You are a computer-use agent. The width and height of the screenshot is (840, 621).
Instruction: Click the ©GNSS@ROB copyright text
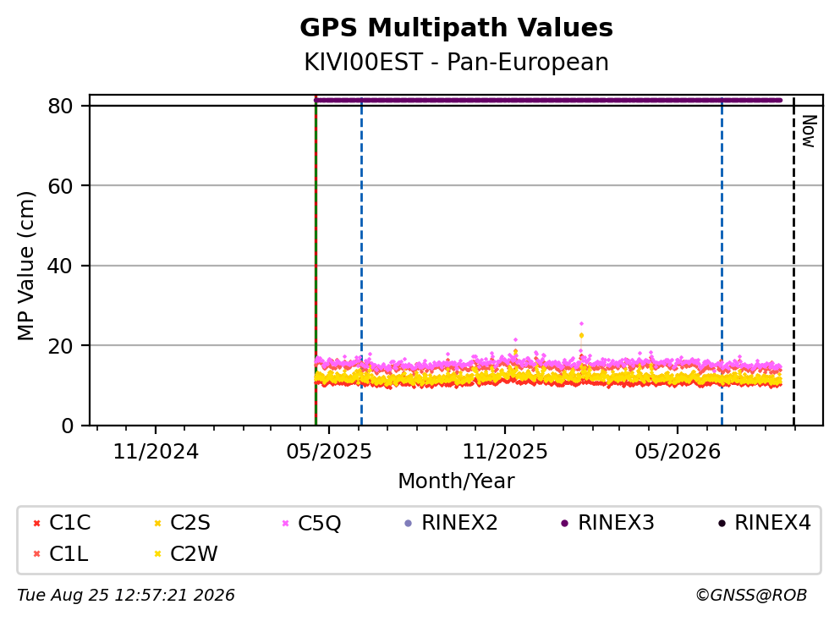751,596
